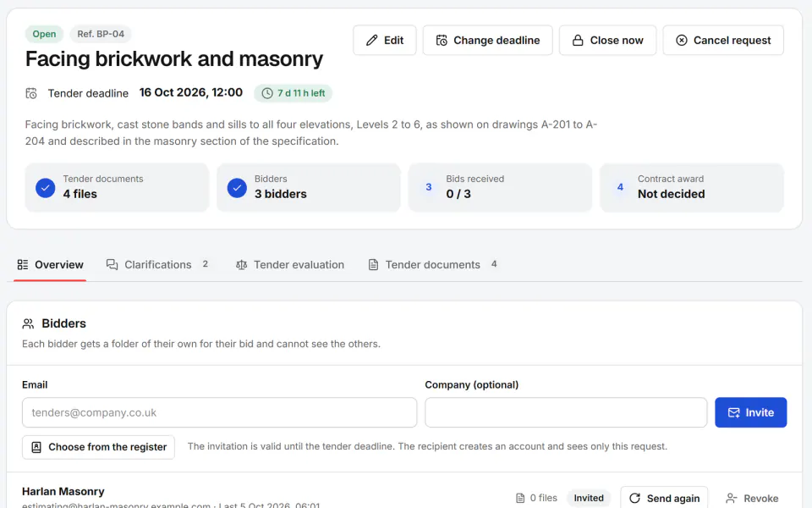Cancel the request via Cancel request button
Image resolution: width=812 pixels, height=508 pixels.
723,41
